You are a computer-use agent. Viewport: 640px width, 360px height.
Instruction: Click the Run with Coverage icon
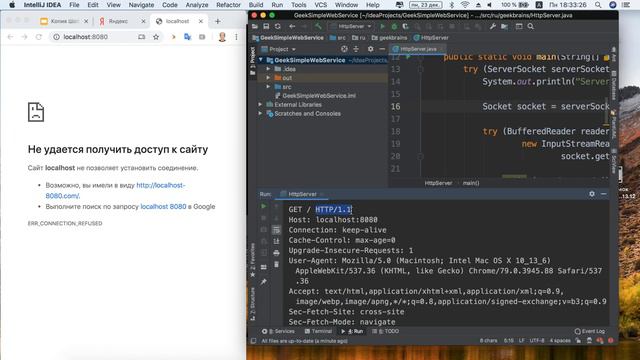(x=405, y=27)
